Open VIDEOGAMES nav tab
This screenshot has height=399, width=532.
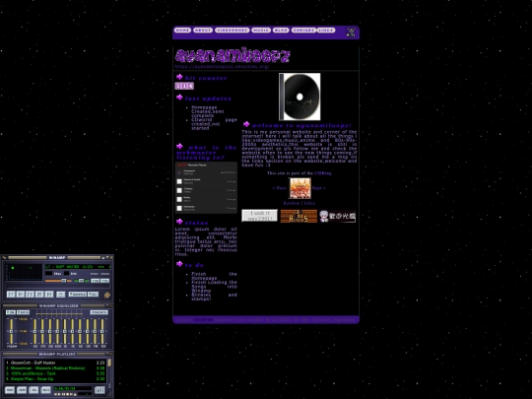(233, 31)
